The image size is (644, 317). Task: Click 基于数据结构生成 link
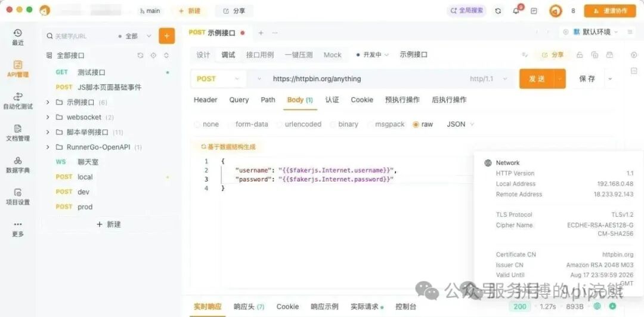click(x=228, y=146)
